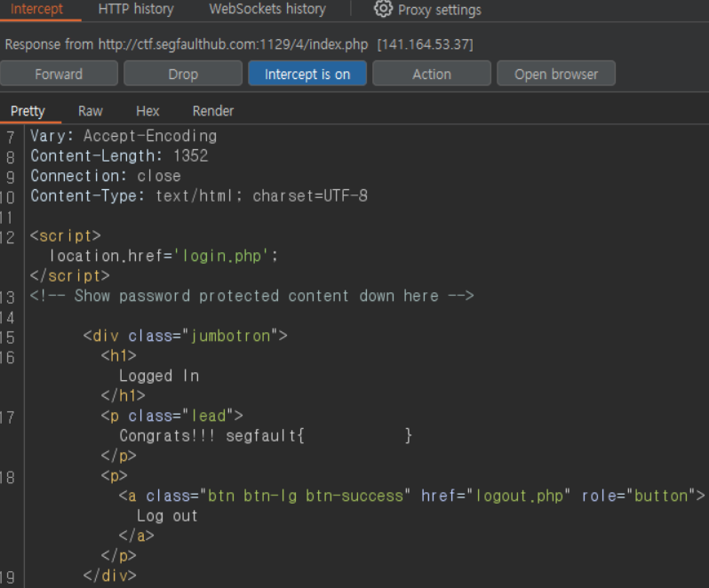Open the Proxy settings gear icon
The height and width of the screenshot is (588, 709).
pyautogui.click(x=383, y=9)
